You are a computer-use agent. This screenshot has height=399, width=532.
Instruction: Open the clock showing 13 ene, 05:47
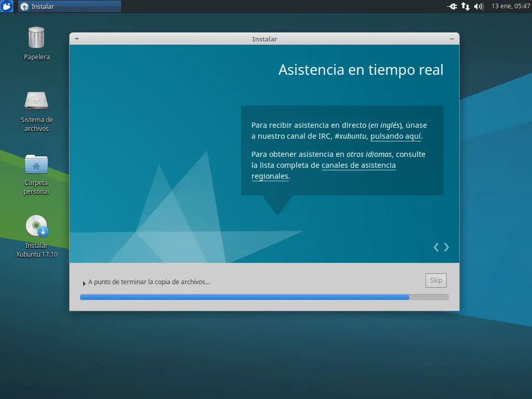point(511,6)
